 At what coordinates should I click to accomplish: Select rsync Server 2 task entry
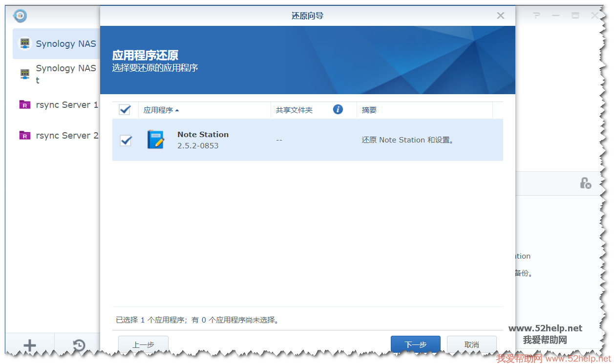coord(66,135)
